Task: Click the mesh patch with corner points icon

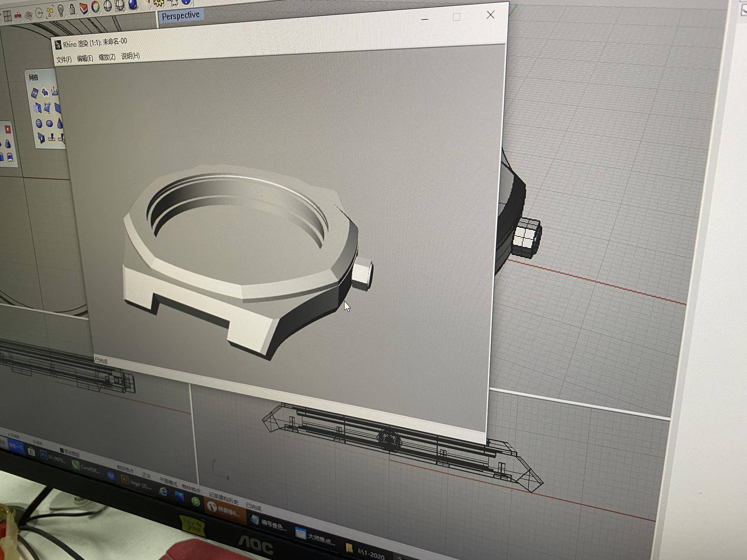Action: 47,107
